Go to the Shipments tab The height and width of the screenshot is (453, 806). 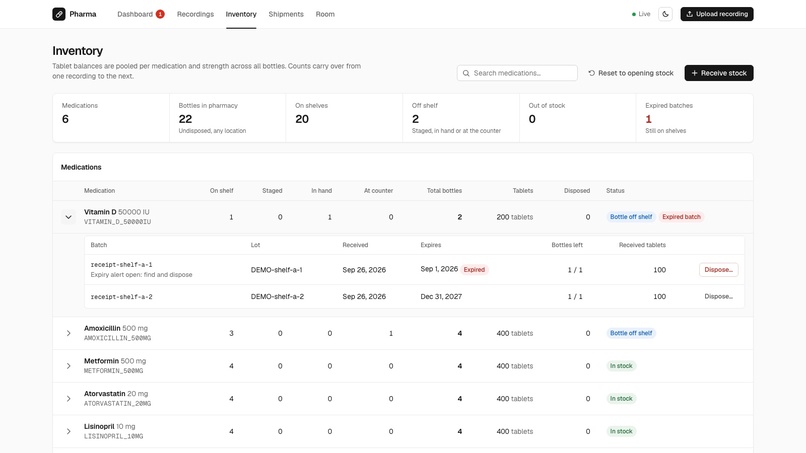point(286,14)
